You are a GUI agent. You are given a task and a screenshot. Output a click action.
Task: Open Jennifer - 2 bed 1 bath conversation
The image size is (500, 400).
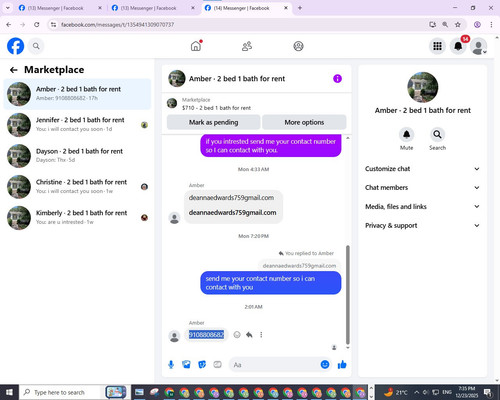(x=77, y=125)
